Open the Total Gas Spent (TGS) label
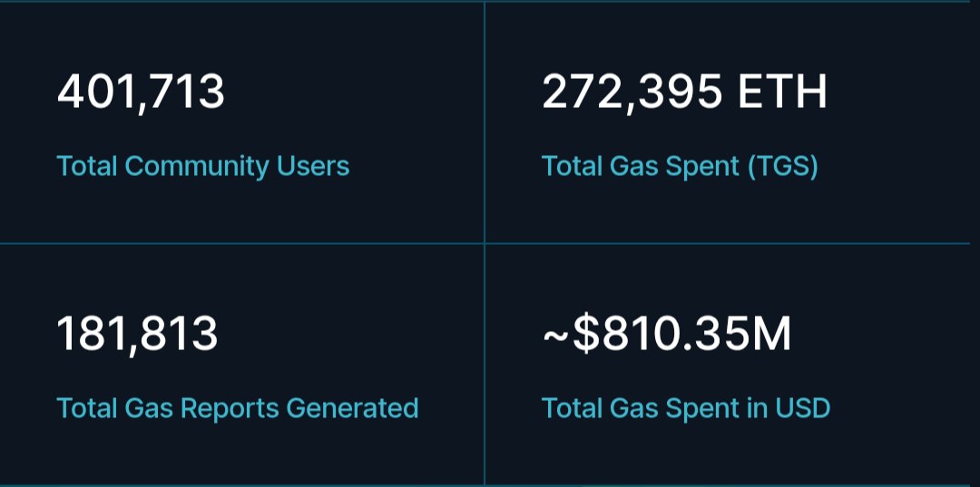Image resolution: width=980 pixels, height=487 pixels. [680, 166]
